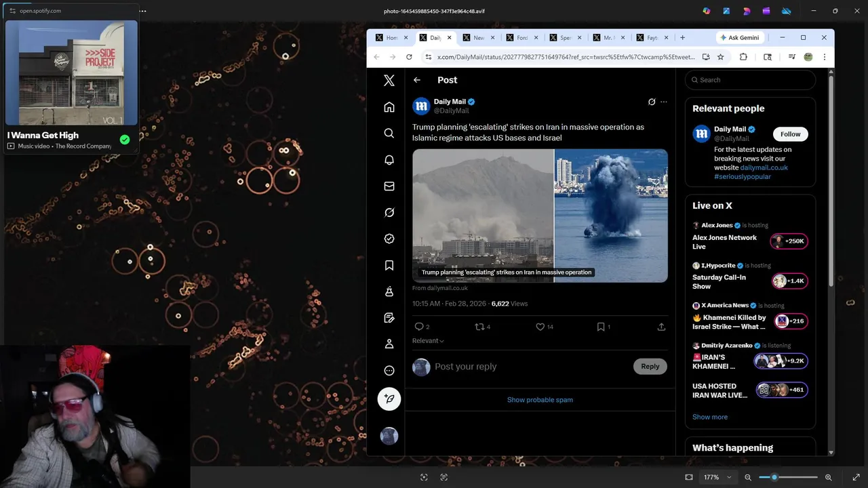Click the Spotify green saved checkmark

(125, 140)
